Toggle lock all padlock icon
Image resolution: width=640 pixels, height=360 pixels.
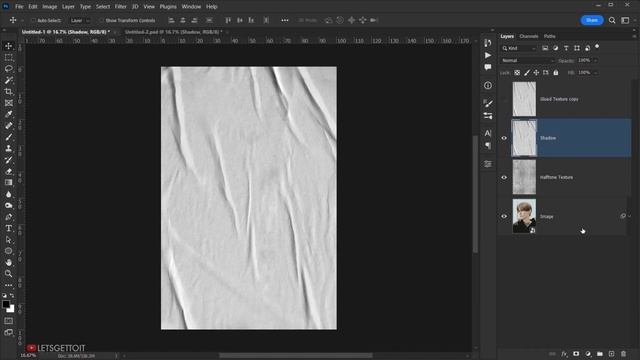[556, 73]
